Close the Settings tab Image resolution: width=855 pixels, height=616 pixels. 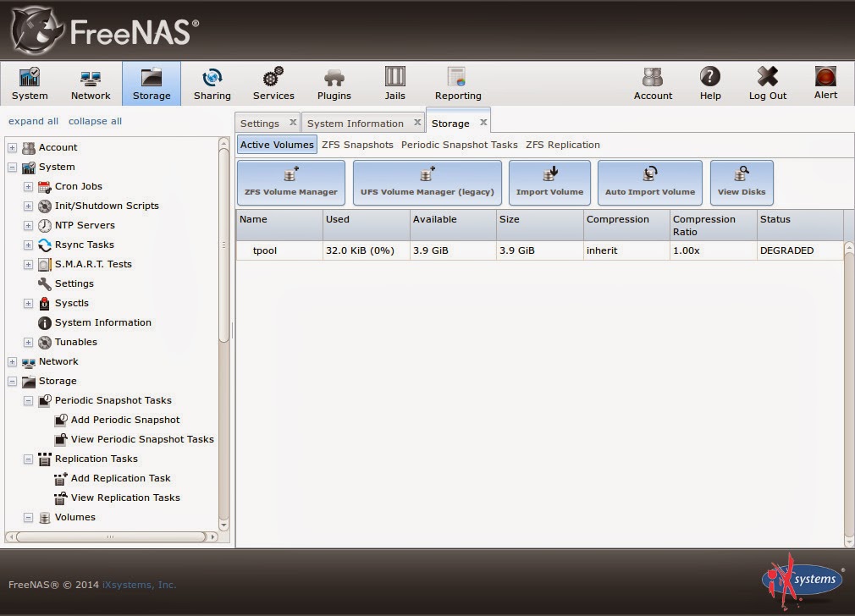pos(293,123)
